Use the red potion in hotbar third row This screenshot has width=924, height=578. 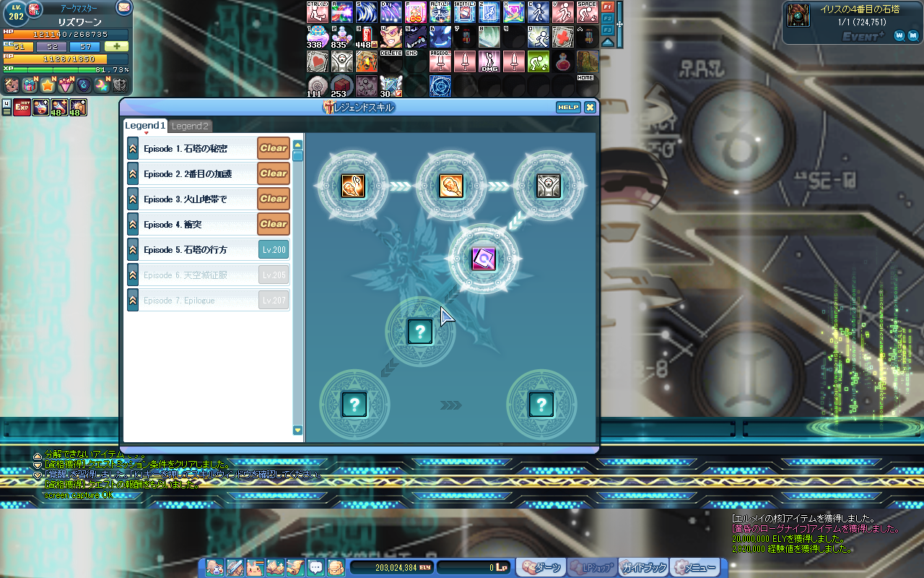click(563, 61)
